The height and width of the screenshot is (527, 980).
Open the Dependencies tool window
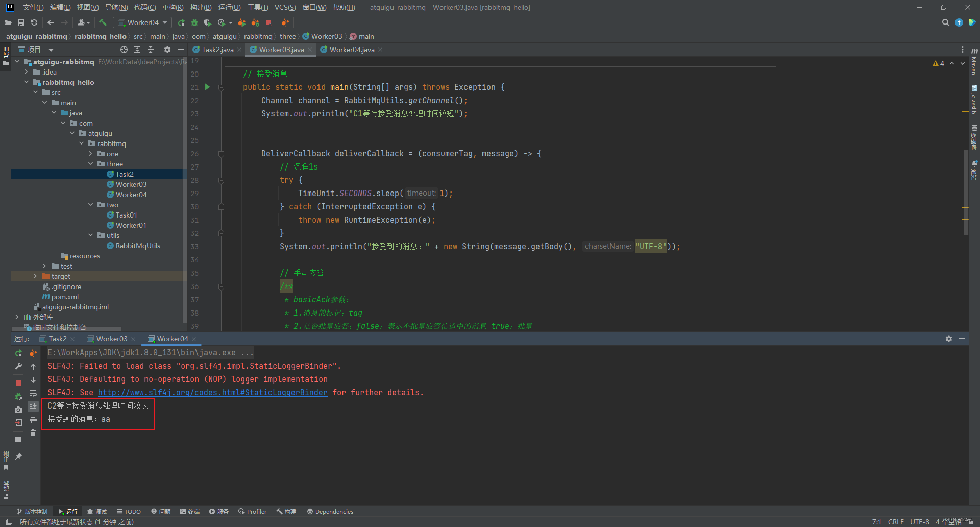click(330, 511)
